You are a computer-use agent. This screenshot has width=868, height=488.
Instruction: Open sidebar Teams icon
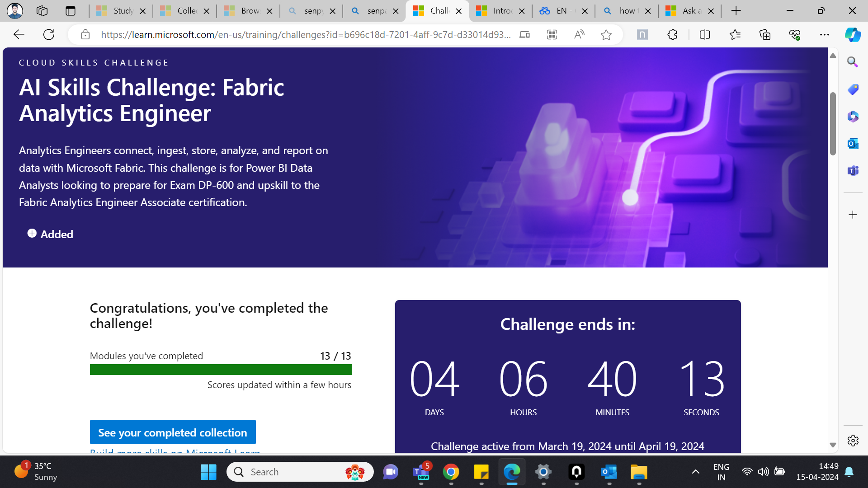pos(853,171)
